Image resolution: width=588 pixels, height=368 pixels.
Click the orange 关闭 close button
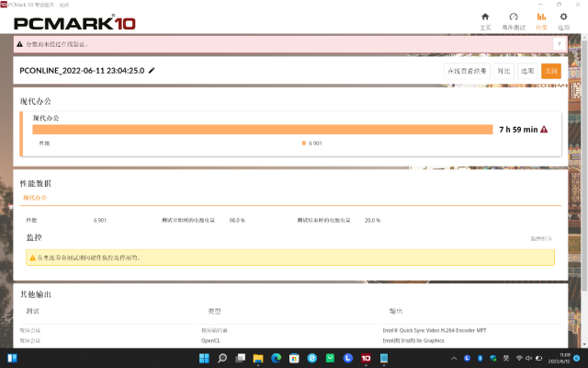pos(551,71)
